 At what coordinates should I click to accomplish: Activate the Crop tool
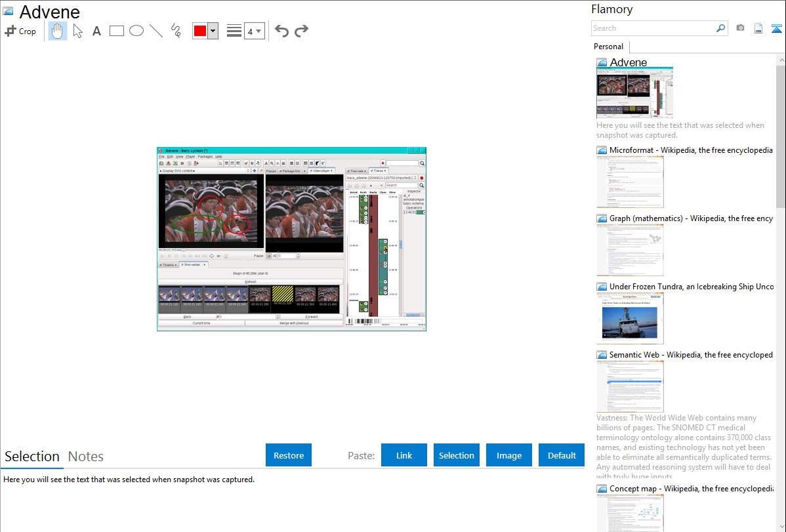pyautogui.click(x=20, y=31)
